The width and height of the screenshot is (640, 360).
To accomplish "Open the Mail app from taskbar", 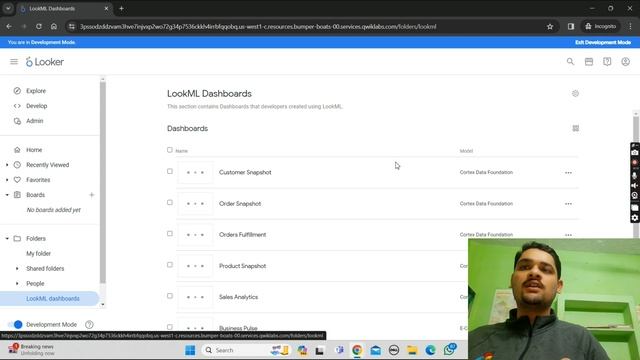I will tap(376, 350).
